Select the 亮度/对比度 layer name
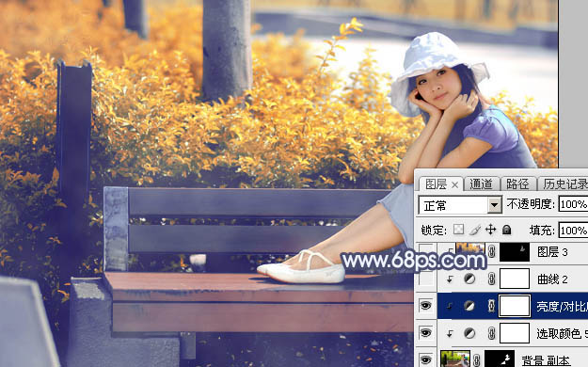 562,306
